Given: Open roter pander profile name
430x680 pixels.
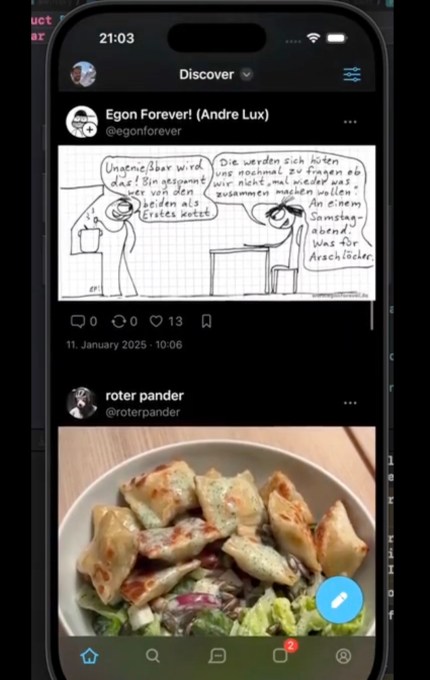Looking at the screenshot, I should 144,396.
